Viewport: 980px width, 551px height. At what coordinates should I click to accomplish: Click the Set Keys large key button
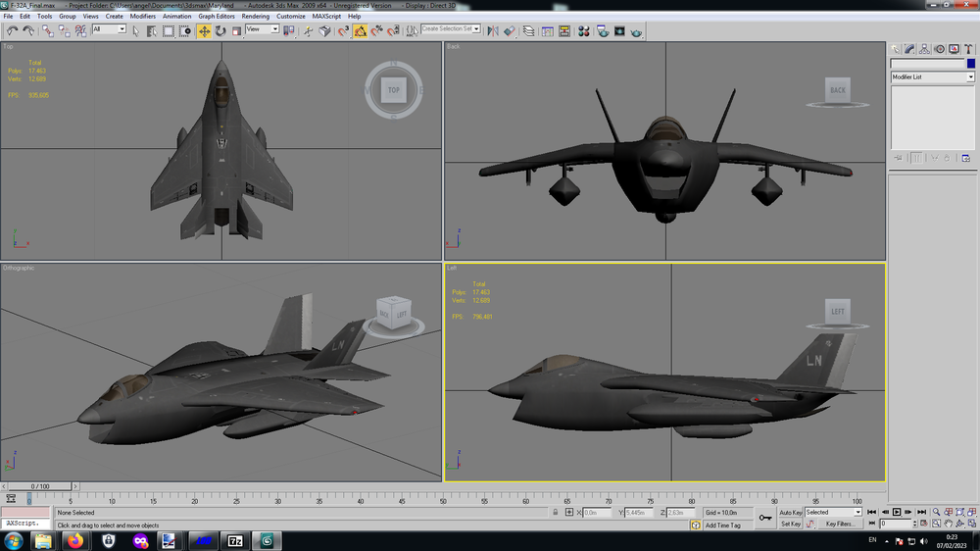[765, 518]
